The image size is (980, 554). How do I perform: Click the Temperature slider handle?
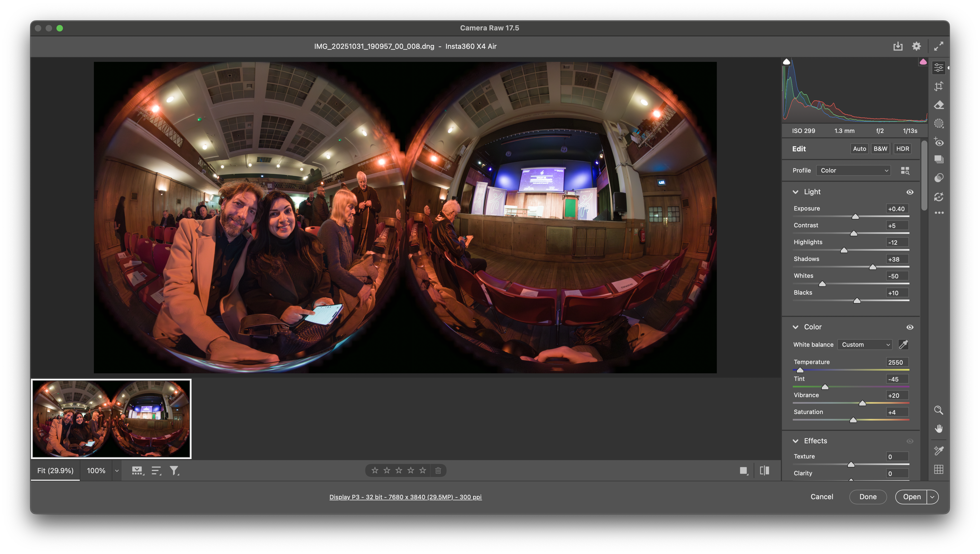[800, 370]
